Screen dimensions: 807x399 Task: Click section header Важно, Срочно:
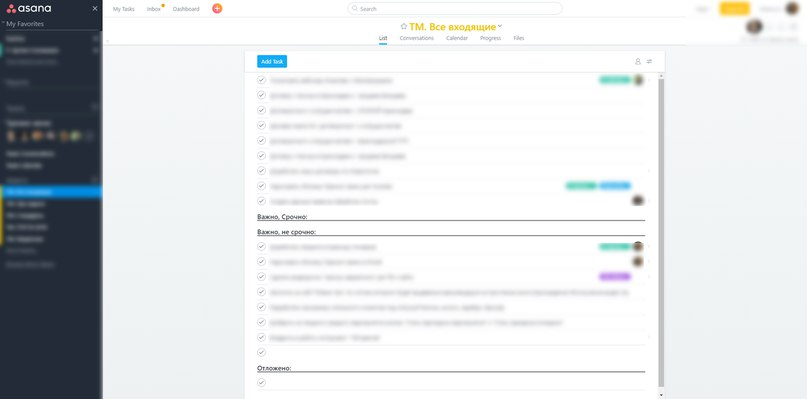tap(282, 217)
